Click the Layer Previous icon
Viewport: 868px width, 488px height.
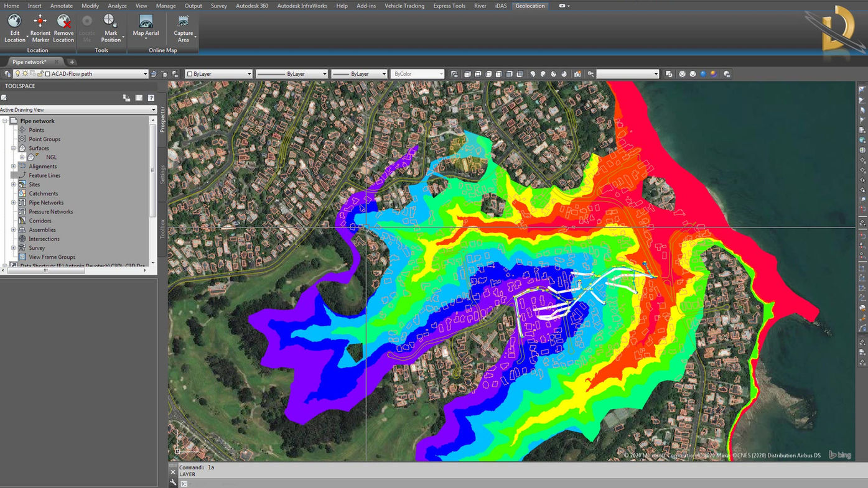click(164, 74)
